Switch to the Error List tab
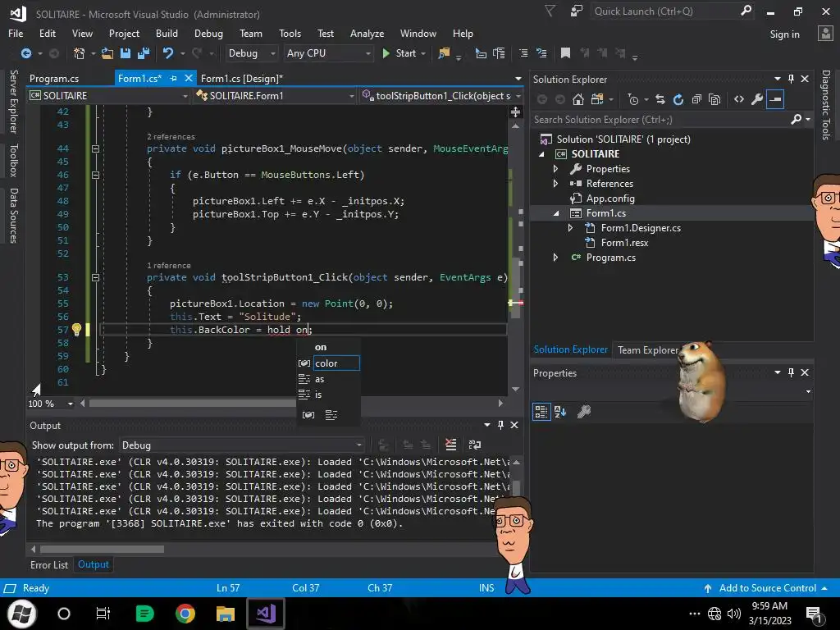The height and width of the screenshot is (630, 840). point(49,564)
